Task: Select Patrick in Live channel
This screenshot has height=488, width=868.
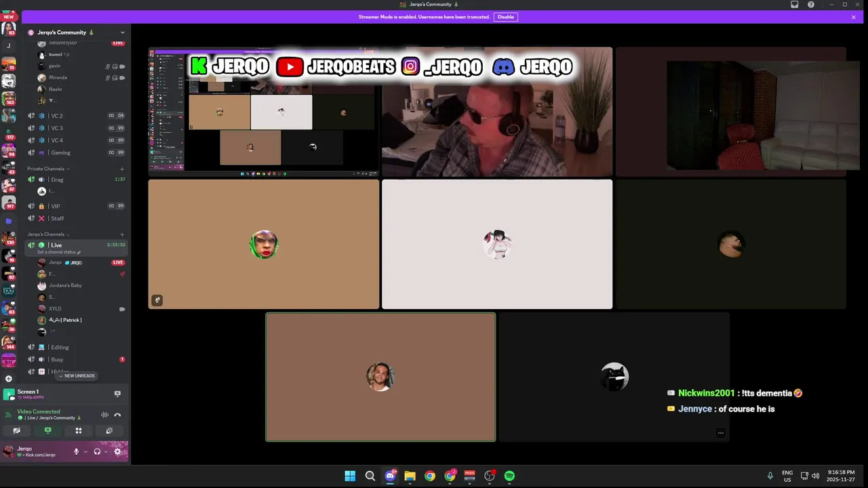Action: click(x=81, y=320)
